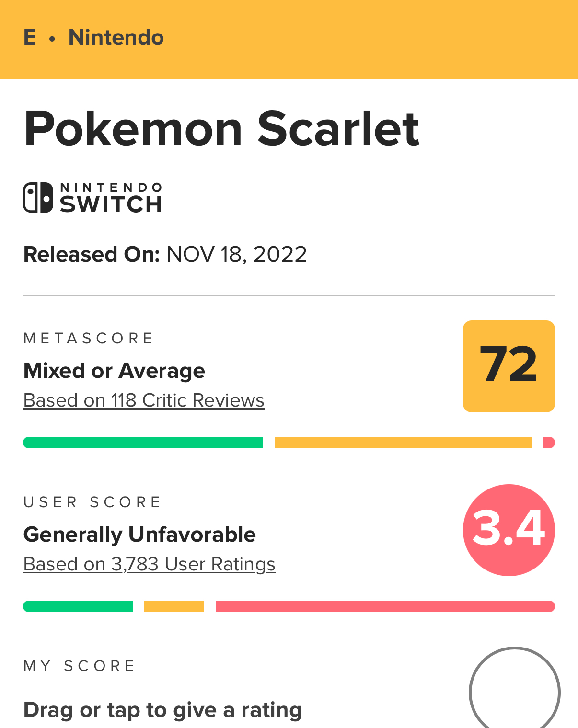
Task: Click the green positive user ratings bar
Action: coord(78,606)
